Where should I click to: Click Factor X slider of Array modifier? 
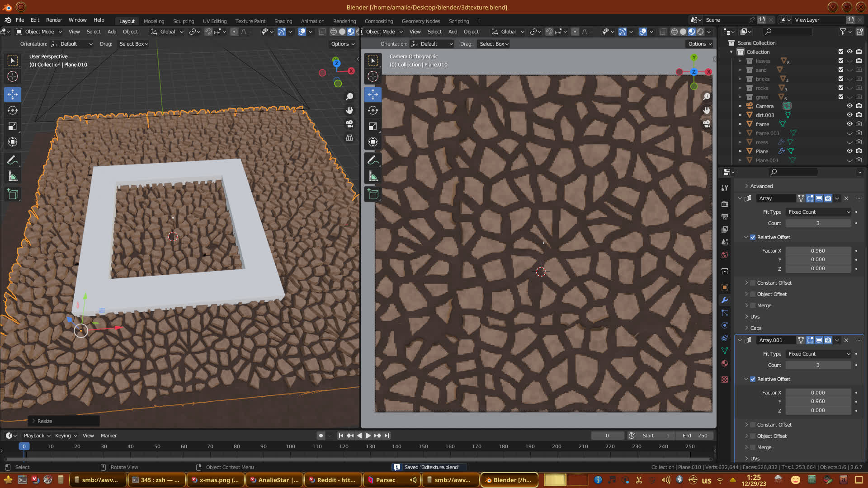(x=818, y=251)
